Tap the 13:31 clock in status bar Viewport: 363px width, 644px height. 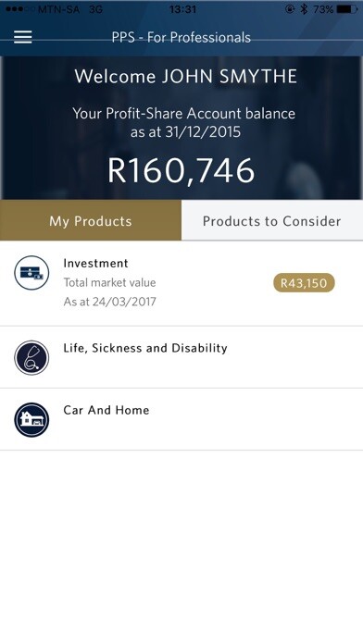click(182, 9)
